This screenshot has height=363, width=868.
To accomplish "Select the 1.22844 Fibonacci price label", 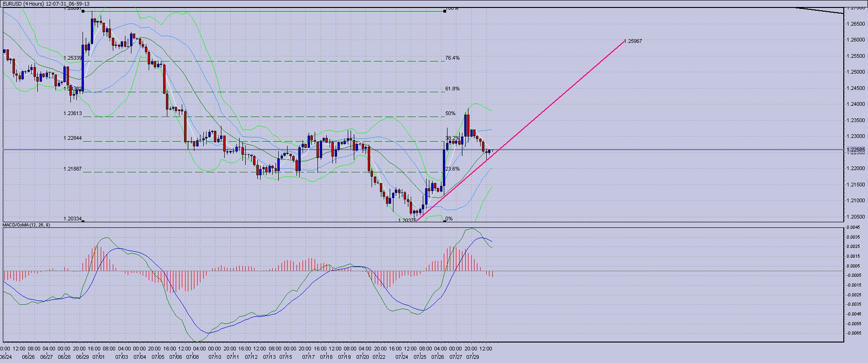I will 73,138.
